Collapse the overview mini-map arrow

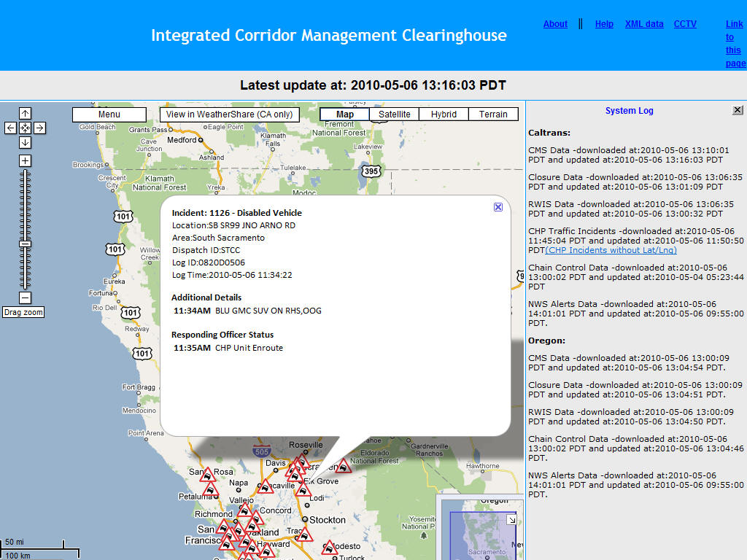(x=512, y=520)
